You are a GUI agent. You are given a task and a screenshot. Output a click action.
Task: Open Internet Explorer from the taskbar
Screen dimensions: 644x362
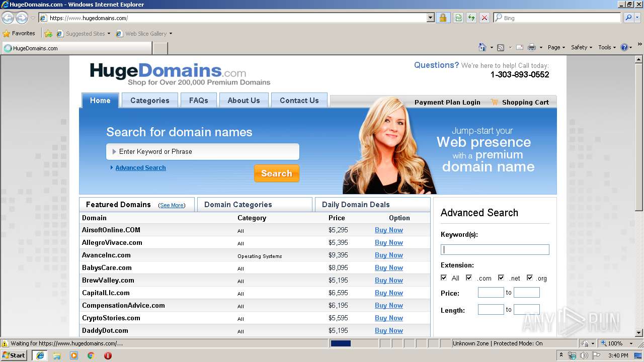coord(40,355)
